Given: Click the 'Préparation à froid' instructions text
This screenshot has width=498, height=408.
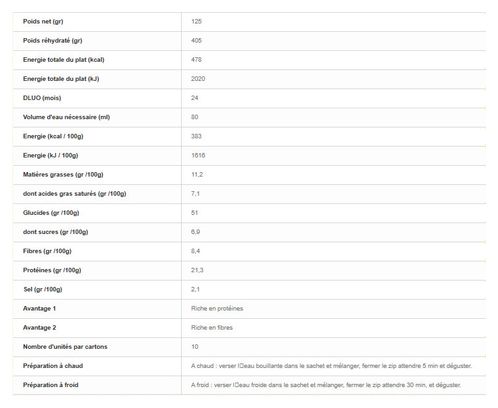Looking at the screenshot, I should tap(326, 385).
